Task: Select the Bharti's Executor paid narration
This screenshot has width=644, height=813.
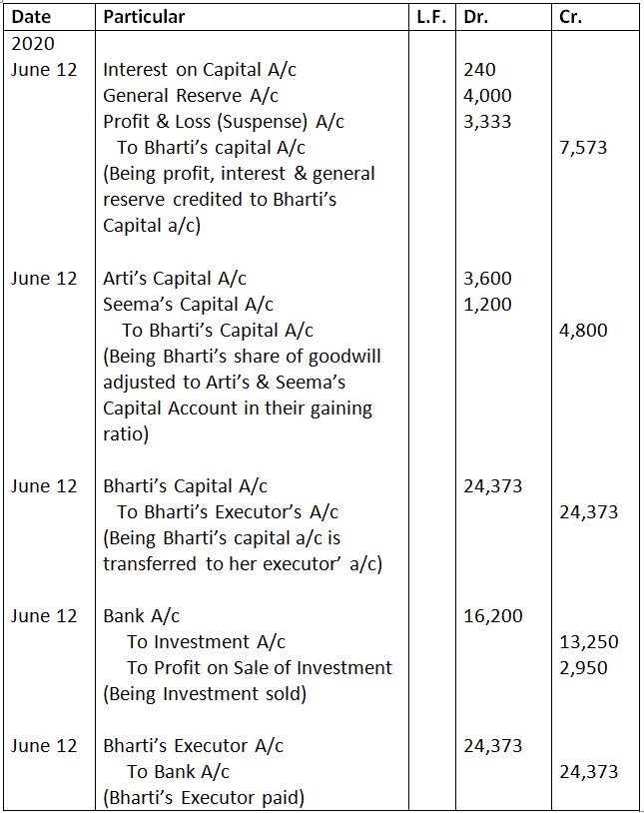Action: [x=204, y=797]
